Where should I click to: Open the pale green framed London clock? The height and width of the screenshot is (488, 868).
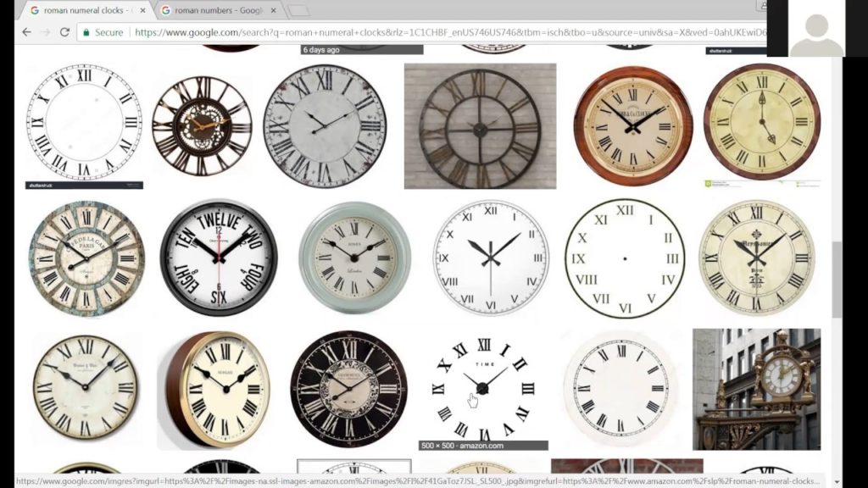tap(355, 258)
